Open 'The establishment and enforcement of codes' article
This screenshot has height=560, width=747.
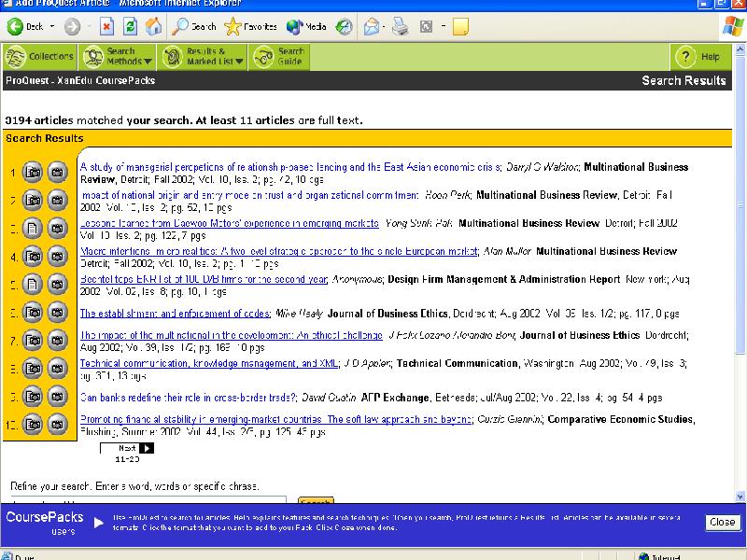(176, 314)
